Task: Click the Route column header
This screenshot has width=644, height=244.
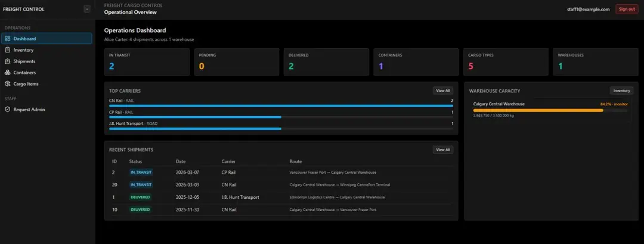Action: [x=295, y=161]
